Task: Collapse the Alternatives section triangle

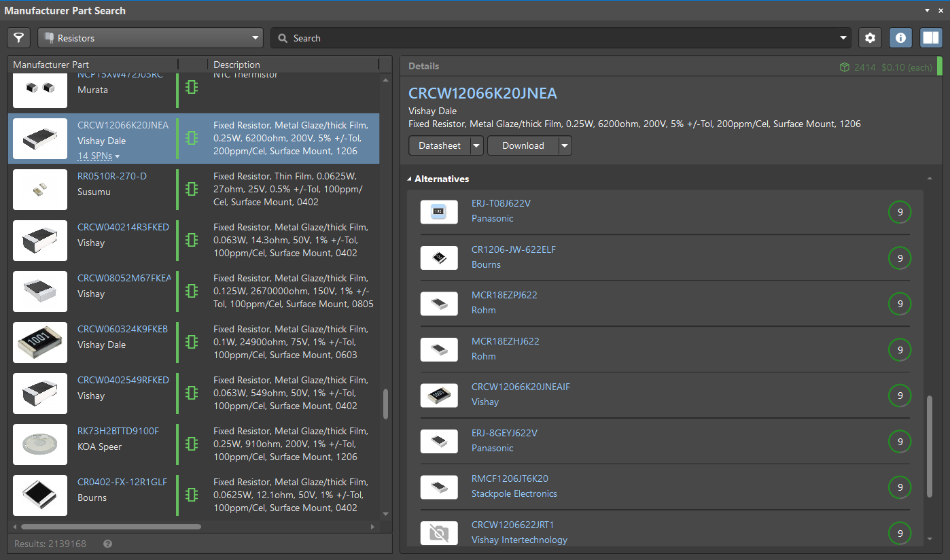Action: [x=410, y=179]
